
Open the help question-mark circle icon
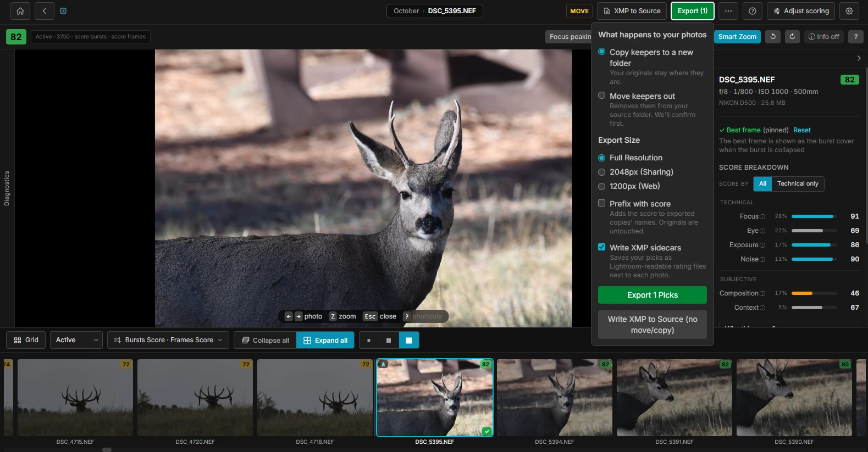pyautogui.click(x=753, y=11)
